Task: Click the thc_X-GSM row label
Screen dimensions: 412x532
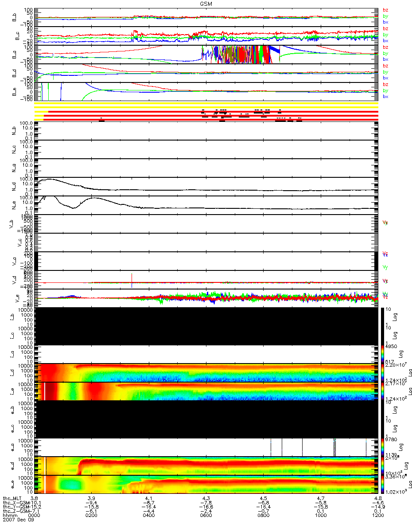Action: (16, 503)
